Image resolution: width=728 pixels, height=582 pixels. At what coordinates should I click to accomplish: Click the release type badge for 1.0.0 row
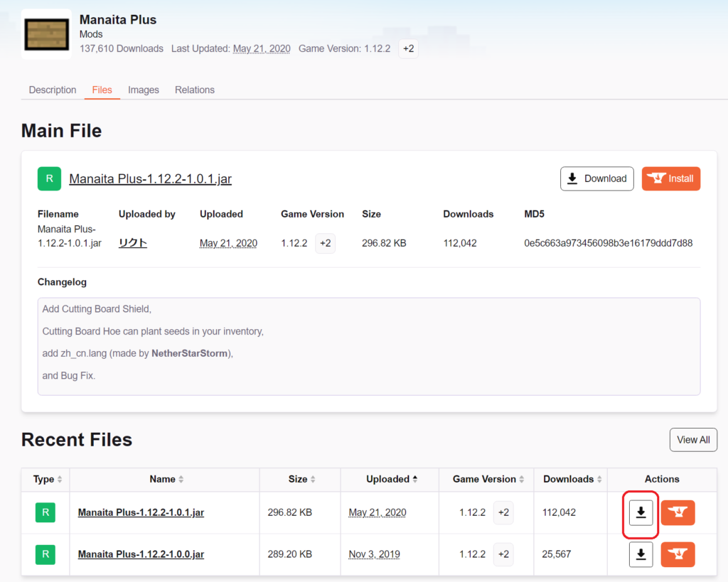pos(45,554)
